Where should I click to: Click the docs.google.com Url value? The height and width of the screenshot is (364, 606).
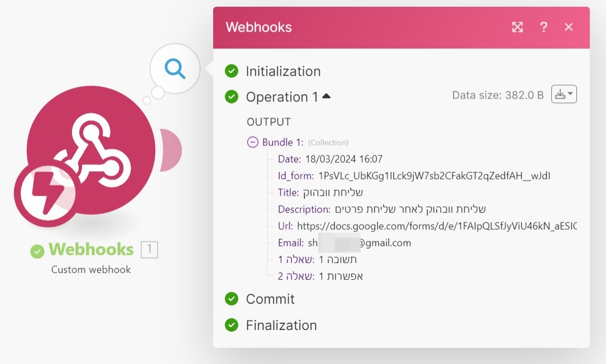click(437, 226)
